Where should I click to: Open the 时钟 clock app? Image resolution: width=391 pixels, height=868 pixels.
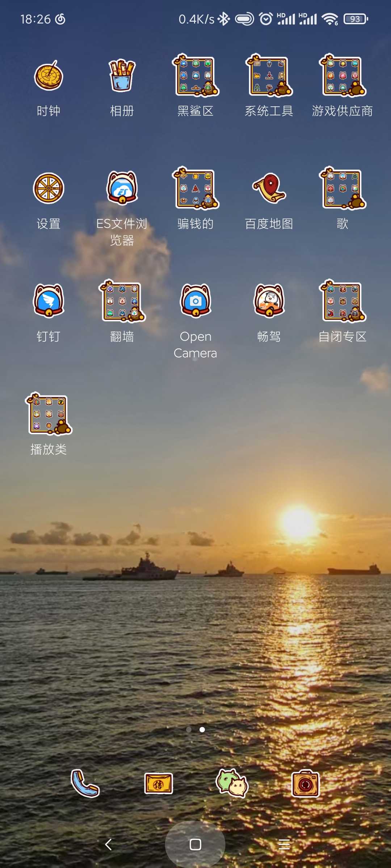49,76
